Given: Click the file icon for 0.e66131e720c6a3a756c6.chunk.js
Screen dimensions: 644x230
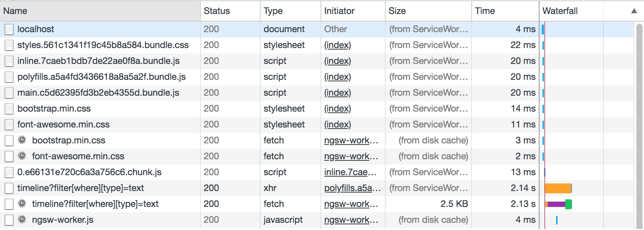Looking at the screenshot, I should point(9,172).
